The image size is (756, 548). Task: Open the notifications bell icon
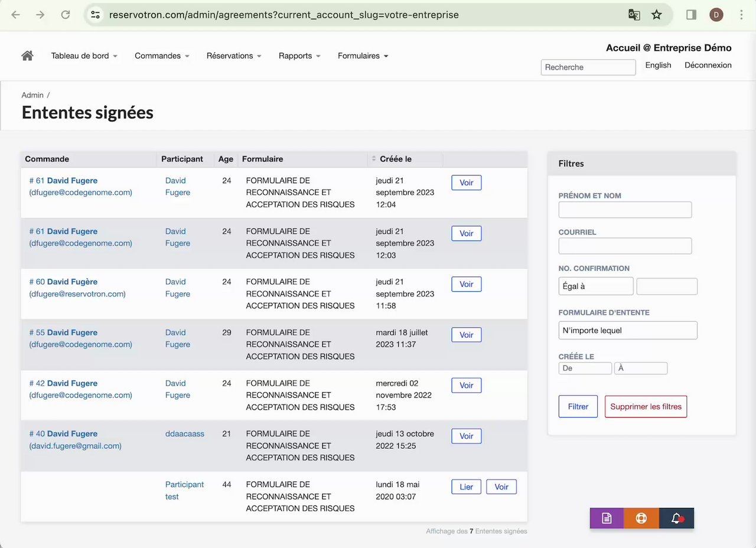click(677, 518)
